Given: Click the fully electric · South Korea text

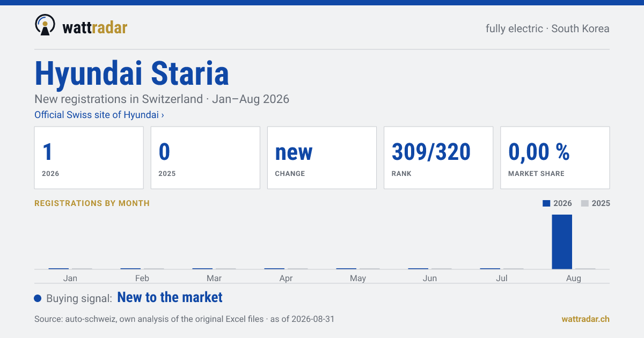Looking at the screenshot, I should 547,28.
